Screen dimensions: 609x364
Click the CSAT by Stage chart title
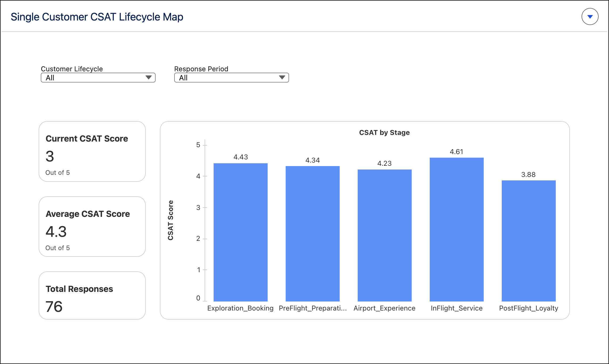(384, 133)
